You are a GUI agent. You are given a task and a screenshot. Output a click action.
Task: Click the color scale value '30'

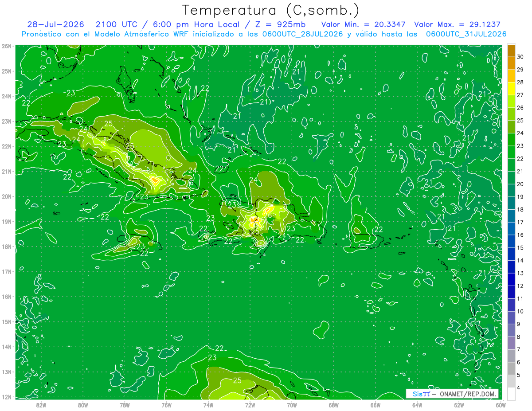coord(520,57)
